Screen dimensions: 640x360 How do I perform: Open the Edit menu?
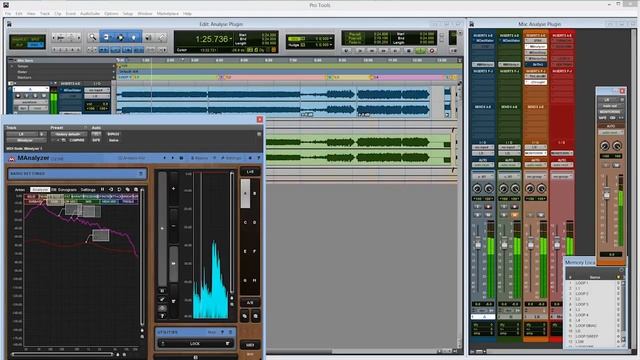19,13
